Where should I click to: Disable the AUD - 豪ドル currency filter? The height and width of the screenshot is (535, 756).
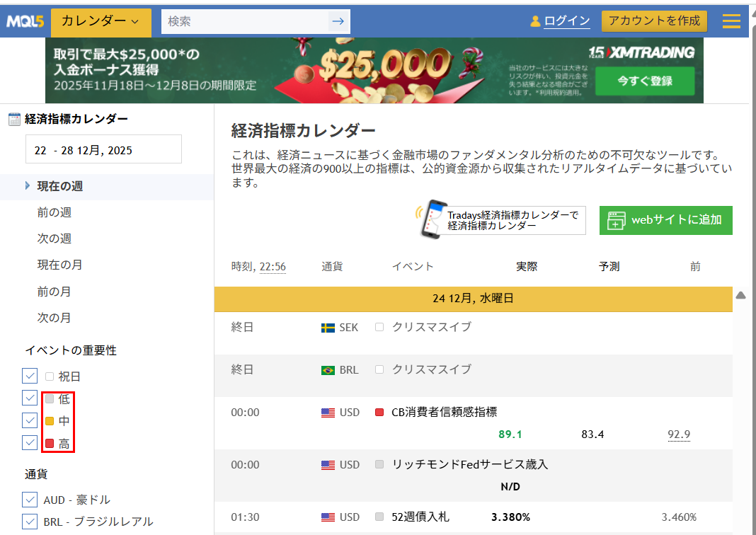point(30,500)
